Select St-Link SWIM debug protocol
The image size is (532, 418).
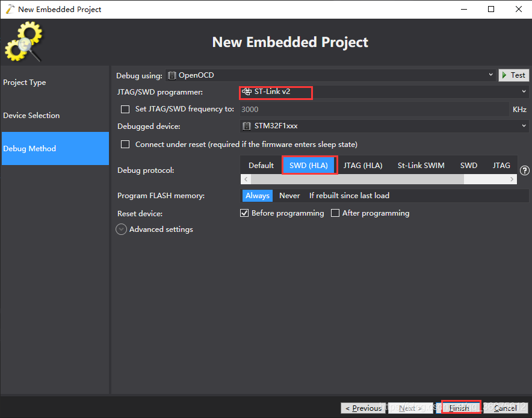(x=421, y=166)
